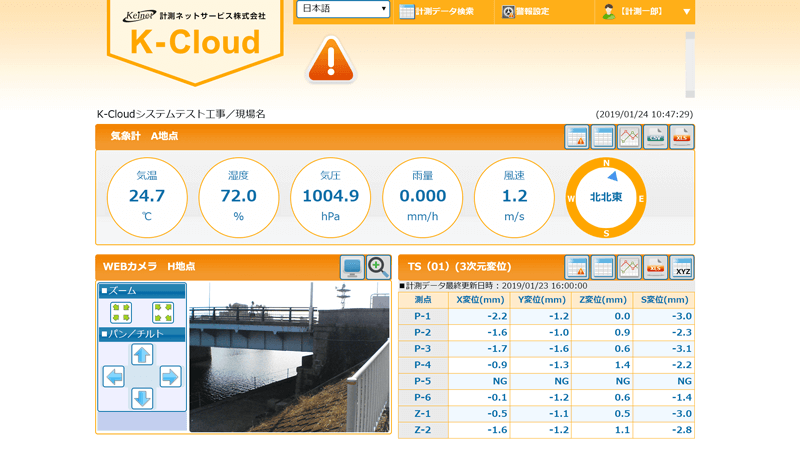The width and height of the screenshot is (800, 450).
Task: Click the K-Cloudシステムテスト工事/現場名 site title
Action: pyautogui.click(x=181, y=114)
